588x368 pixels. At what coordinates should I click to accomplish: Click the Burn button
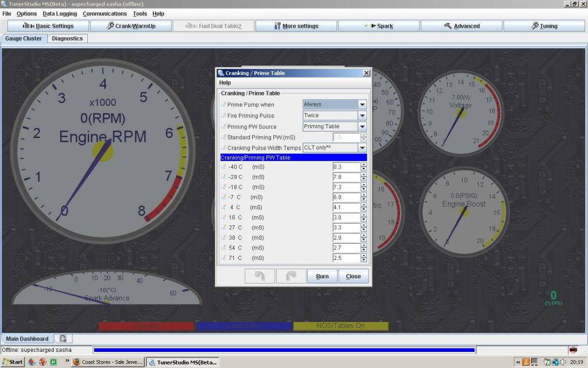322,276
